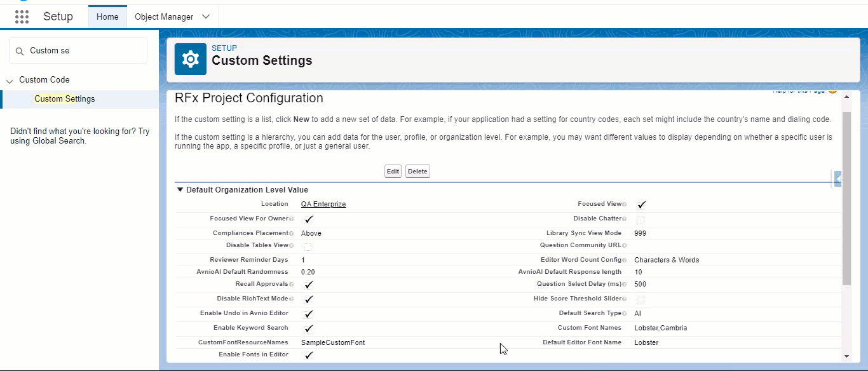Click the Compliances Placement value Above
Screen dimensions: 868x371
[311, 234]
